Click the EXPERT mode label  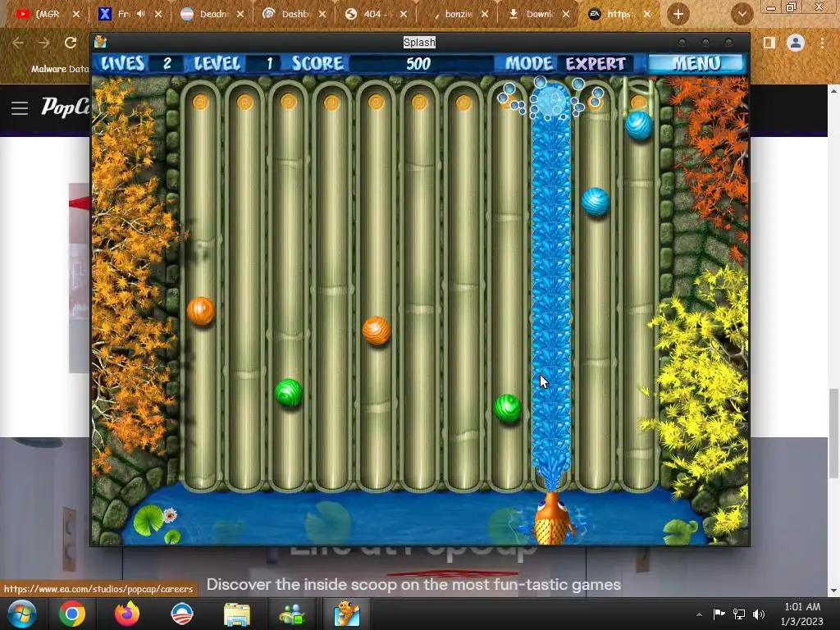click(x=596, y=64)
